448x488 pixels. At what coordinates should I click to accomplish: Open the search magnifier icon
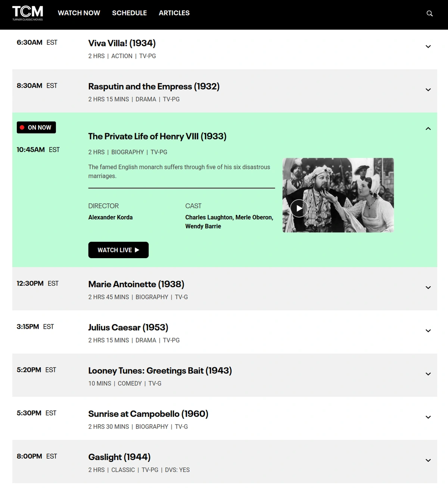pyautogui.click(x=430, y=13)
